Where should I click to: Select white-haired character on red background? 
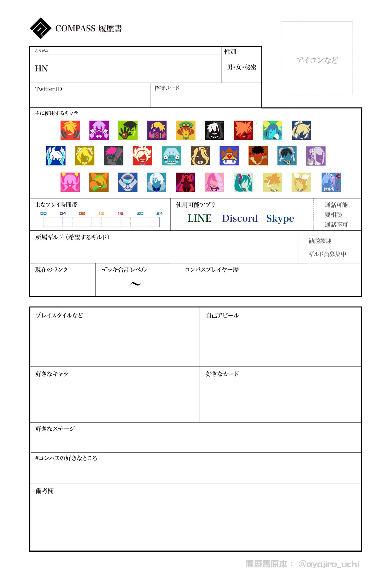(x=143, y=156)
